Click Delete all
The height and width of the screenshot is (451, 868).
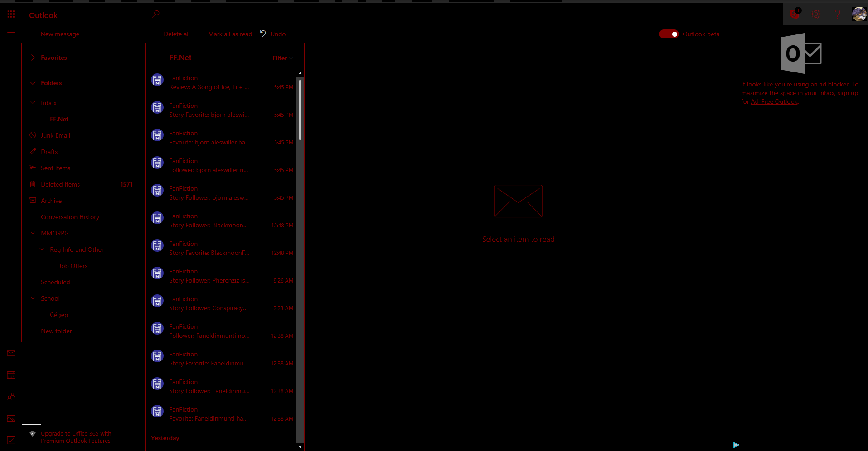[x=177, y=34]
